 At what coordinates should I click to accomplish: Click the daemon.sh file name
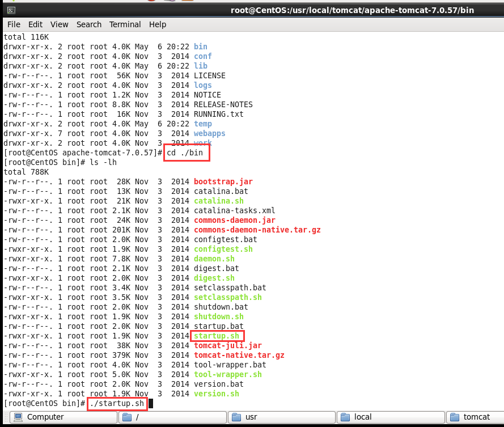coord(214,259)
